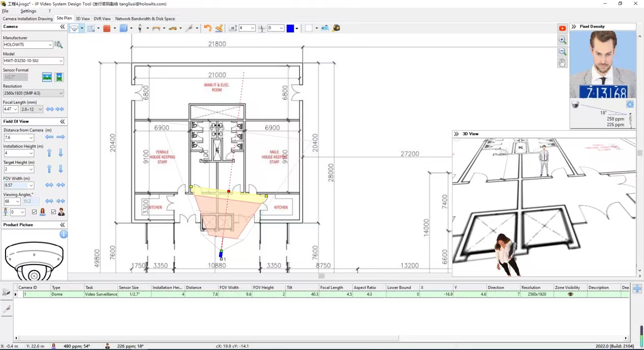Click the camera model search icon

point(59,45)
